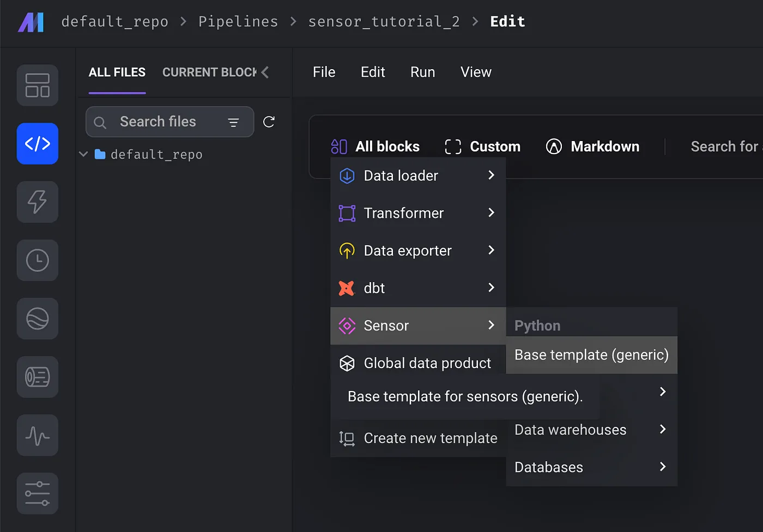Click the Data exporter icon
The image size is (763, 532).
(347, 250)
